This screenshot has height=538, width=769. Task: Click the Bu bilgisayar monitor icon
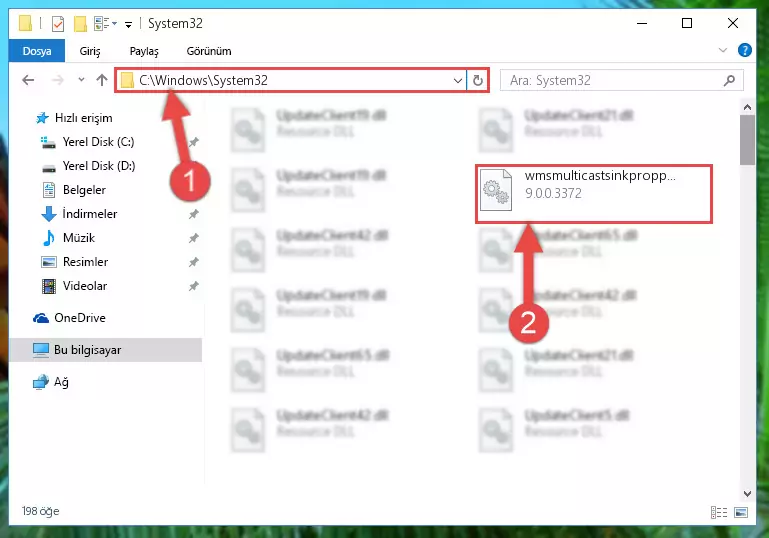41,350
